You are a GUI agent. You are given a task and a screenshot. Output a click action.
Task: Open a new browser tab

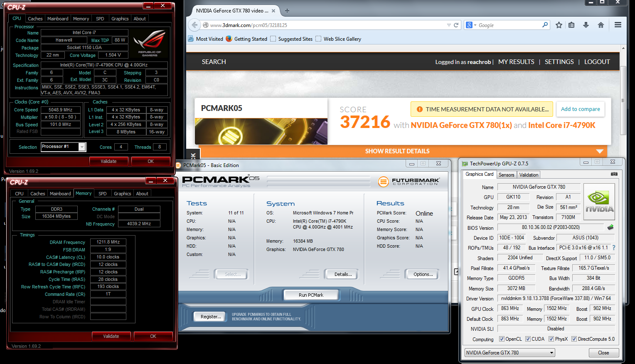point(287,11)
